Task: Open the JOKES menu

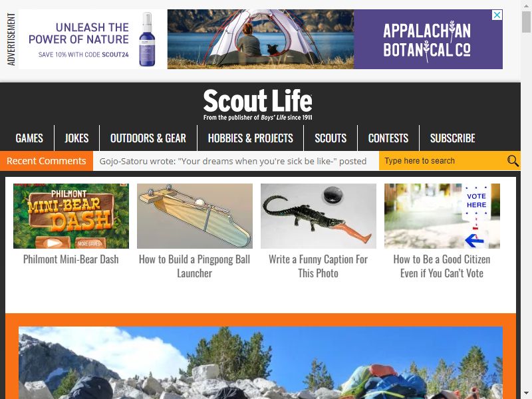Action: tap(76, 138)
